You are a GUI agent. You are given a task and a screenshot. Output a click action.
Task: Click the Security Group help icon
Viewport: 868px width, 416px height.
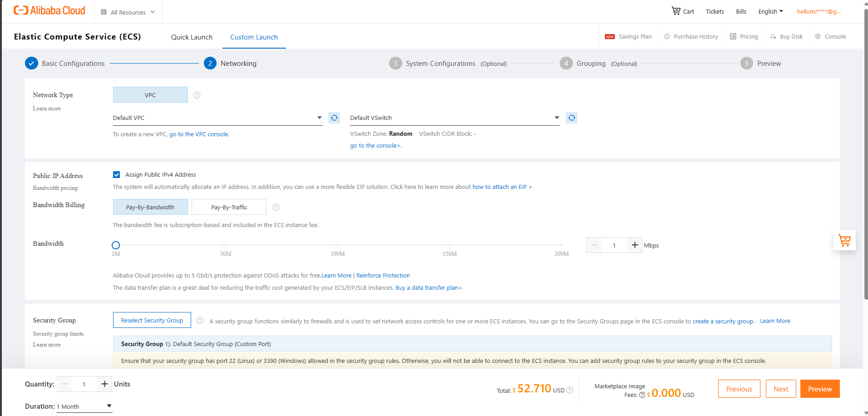[x=200, y=320]
